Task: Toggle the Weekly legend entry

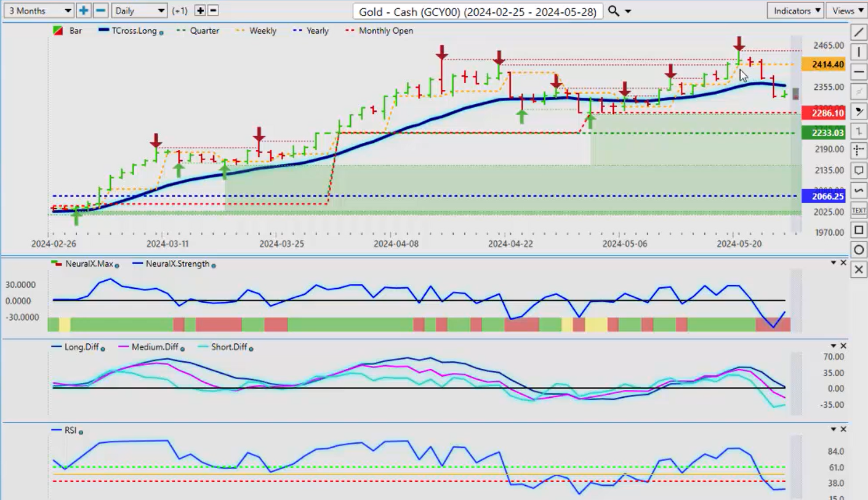Action: coord(255,30)
